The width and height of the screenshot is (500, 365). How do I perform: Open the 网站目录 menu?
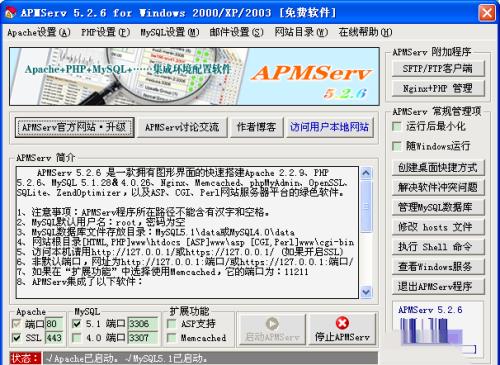tap(301, 32)
